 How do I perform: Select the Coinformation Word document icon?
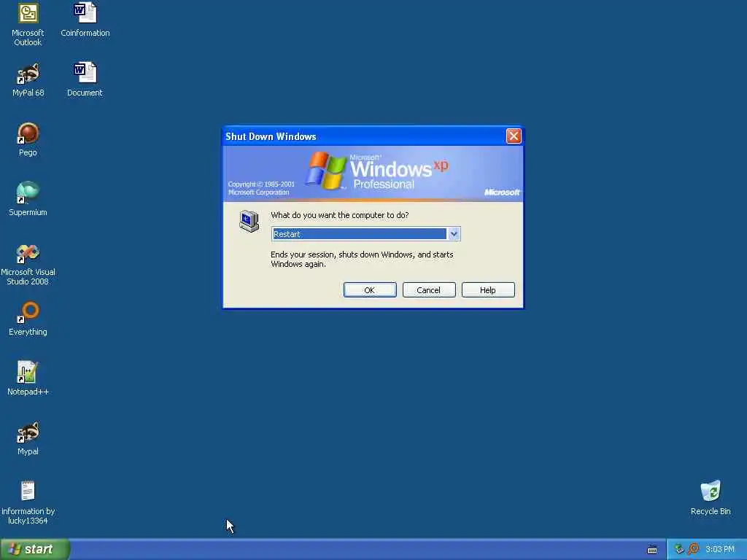tap(85, 20)
